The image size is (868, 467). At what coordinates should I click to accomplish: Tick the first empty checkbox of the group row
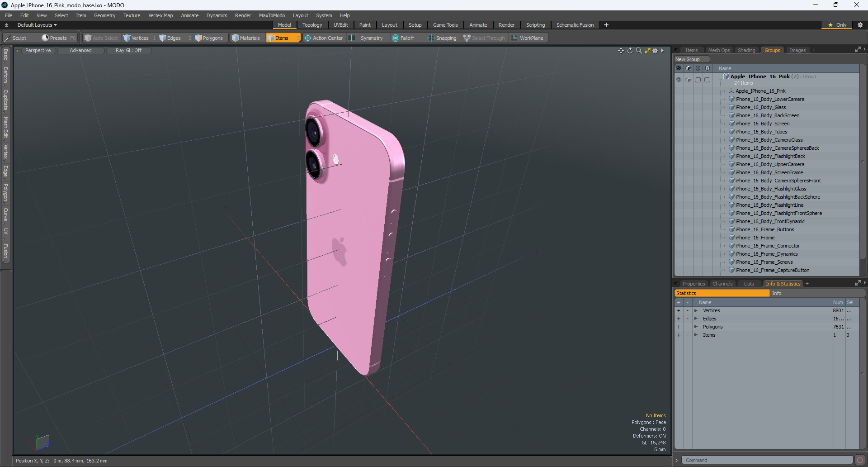[698, 80]
